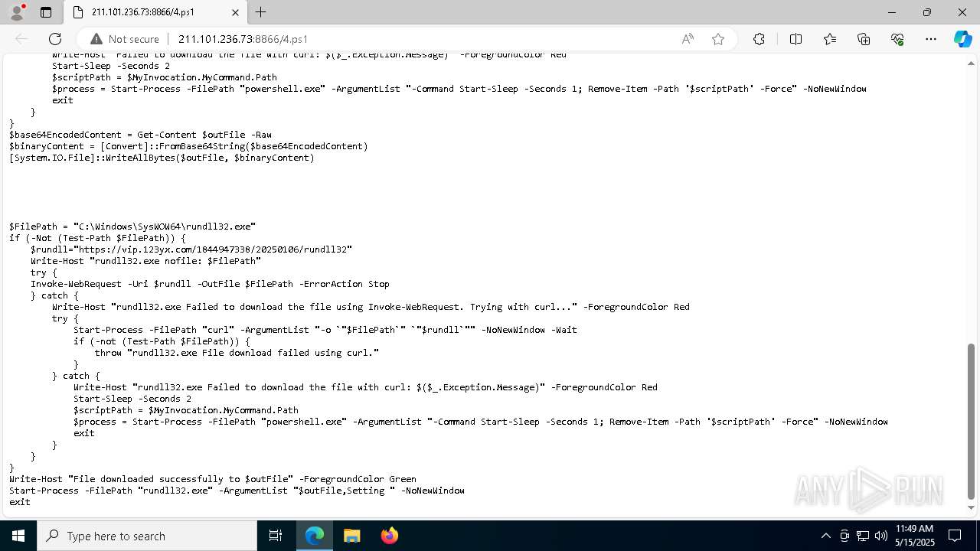Open the browser profile icon
980x551 pixels.
(17, 12)
